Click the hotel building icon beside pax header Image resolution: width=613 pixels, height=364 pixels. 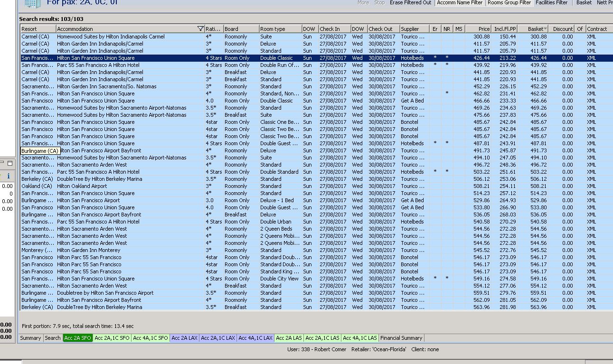click(x=32, y=4)
